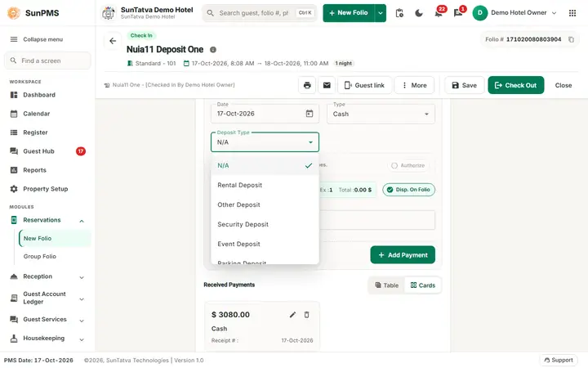This screenshot has height=368, width=588.
Task: Open notifications bell with 22 badge
Action: point(439,13)
